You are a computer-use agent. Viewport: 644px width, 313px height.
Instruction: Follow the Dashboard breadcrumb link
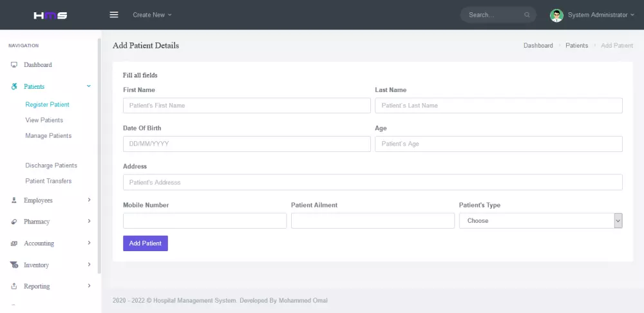click(x=538, y=46)
